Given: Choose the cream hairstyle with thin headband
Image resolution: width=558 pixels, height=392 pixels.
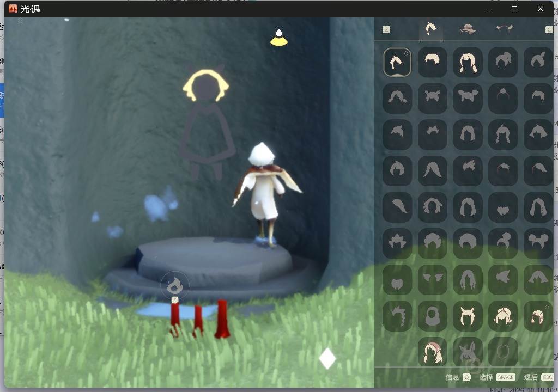Looking at the screenshot, I should tap(503, 316).
